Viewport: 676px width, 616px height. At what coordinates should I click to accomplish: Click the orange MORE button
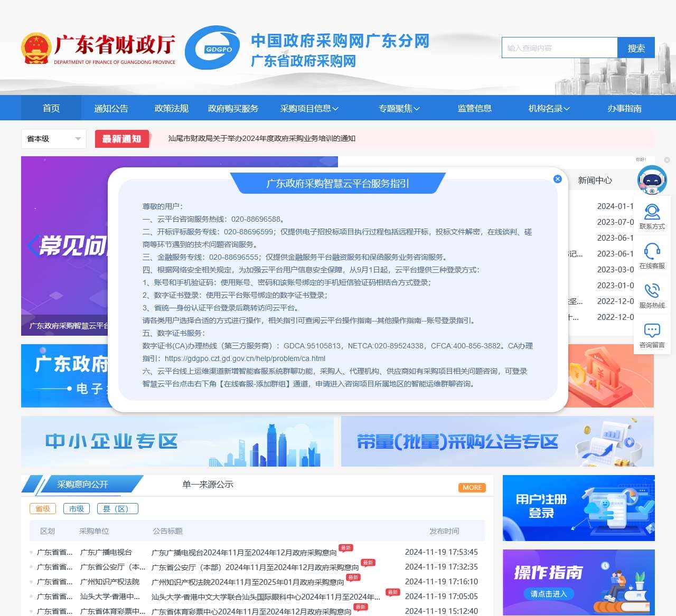[x=472, y=488]
